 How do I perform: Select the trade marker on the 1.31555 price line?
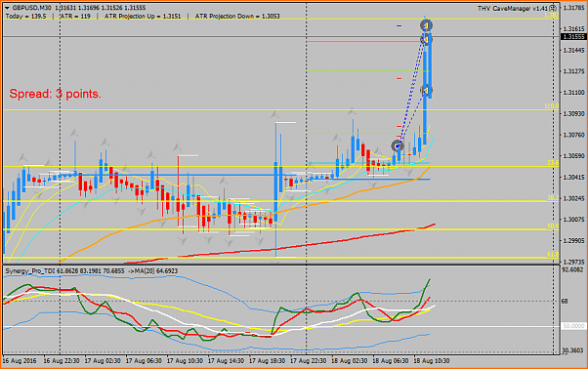point(426,39)
